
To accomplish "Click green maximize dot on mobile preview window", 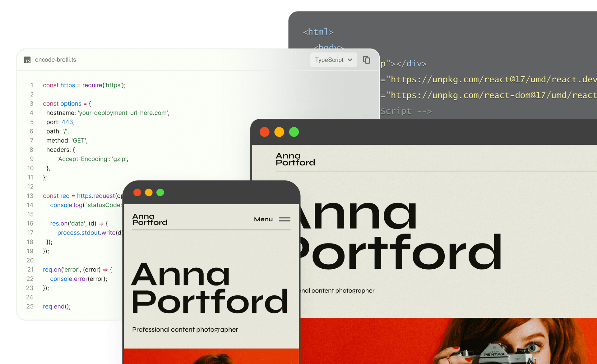I will pos(160,193).
